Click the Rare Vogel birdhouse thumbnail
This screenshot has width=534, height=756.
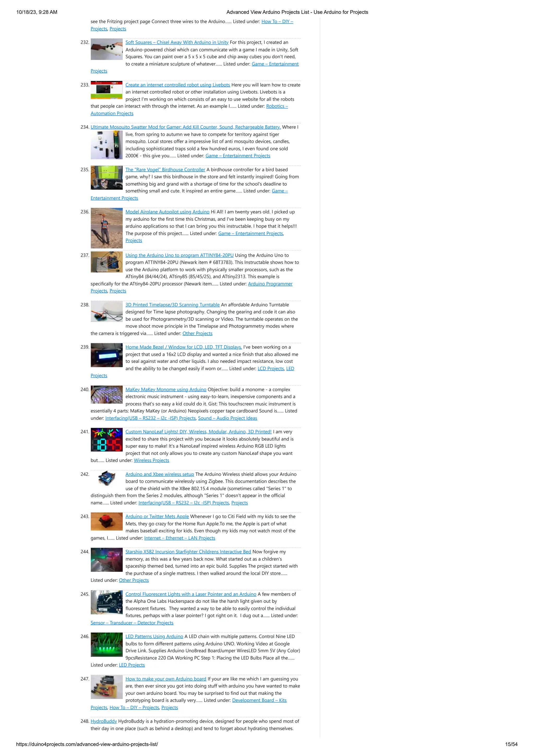(107, 177)
